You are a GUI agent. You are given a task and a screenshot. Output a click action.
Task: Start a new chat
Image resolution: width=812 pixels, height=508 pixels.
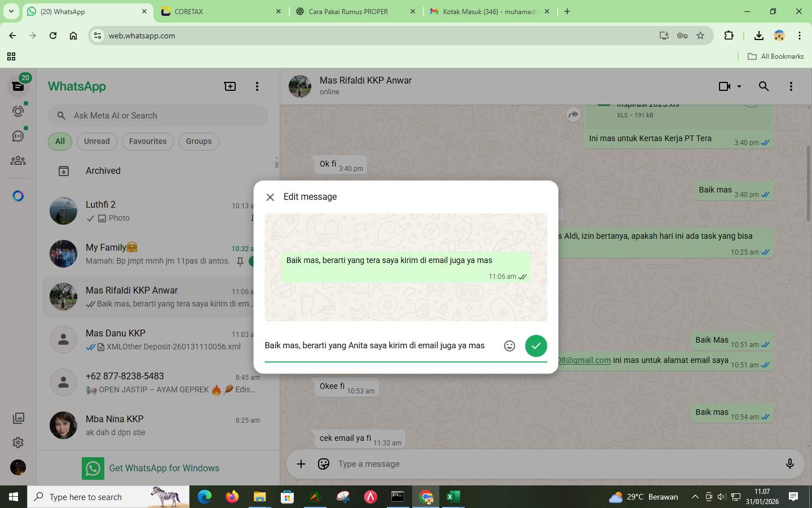click(x=230, y=86)
